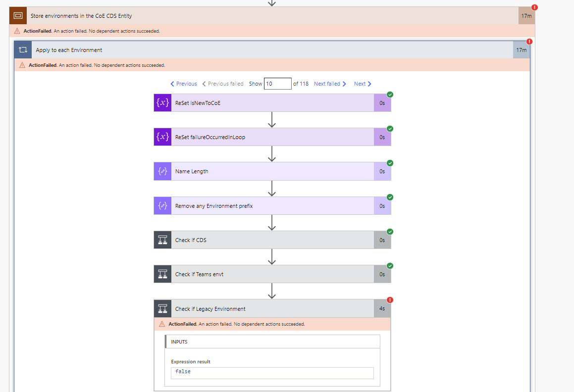Click the red error badge on Store environments action
Image resolution: width=574 pixels, height=392 pixels.
point(534,7)
